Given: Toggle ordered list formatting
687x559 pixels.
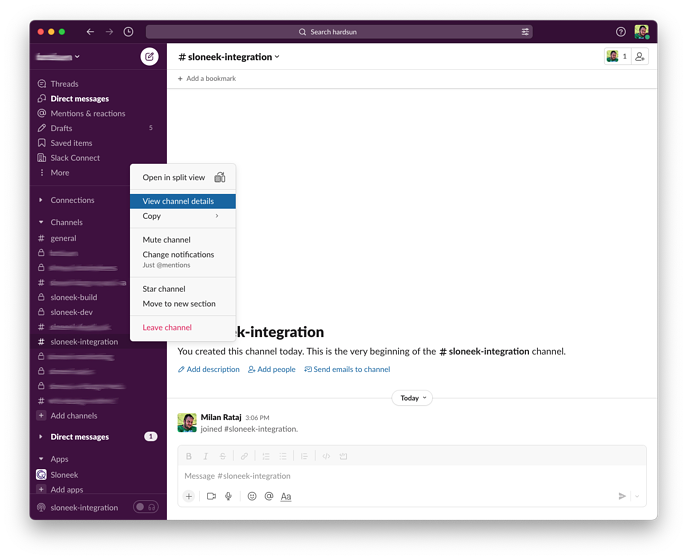Looking at the screenshot, I should click(x=266, y=456).
